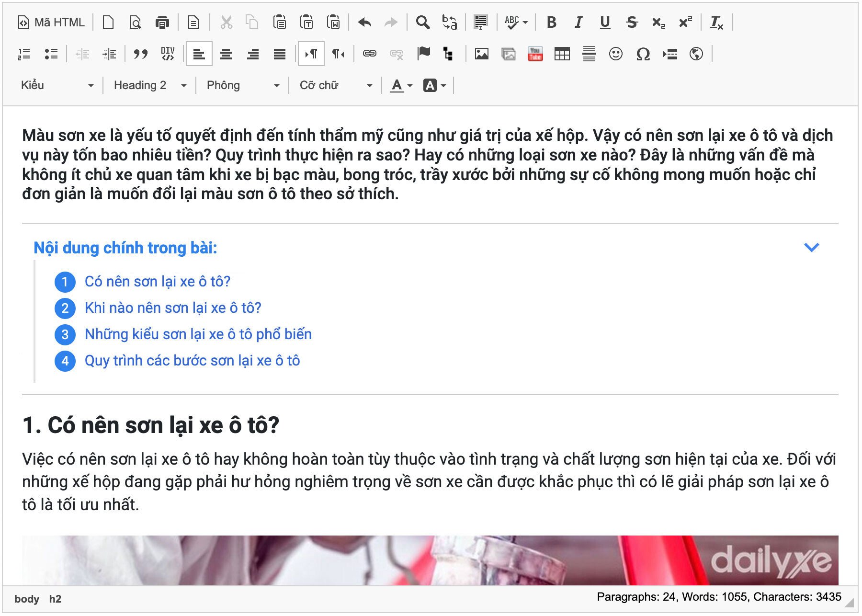The image size is (862, 616).
Task: Open the Heading 2 format dropdown
Action: click(149, 85)
